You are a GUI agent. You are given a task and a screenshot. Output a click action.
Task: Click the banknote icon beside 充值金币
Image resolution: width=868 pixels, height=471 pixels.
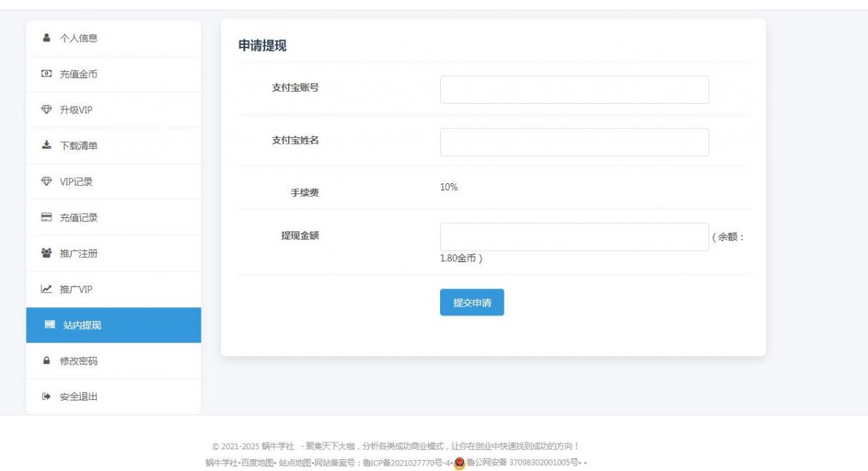[x=46, y=73]
